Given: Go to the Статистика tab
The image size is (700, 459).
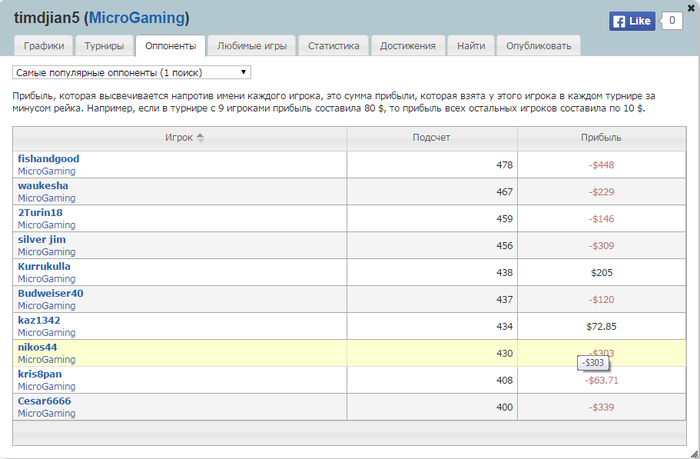Looking at the screenshot, I should coord(333,46).
